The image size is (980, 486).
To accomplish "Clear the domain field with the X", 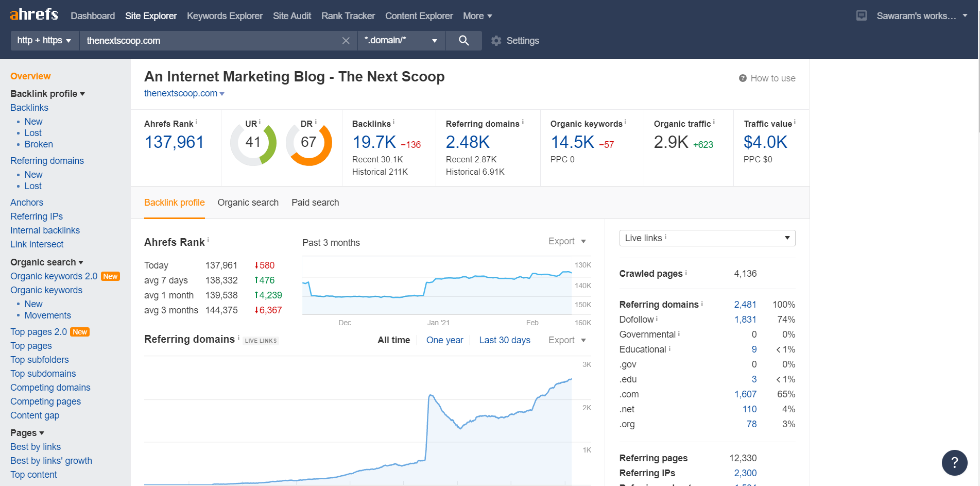I will click(x=346, y=41).
